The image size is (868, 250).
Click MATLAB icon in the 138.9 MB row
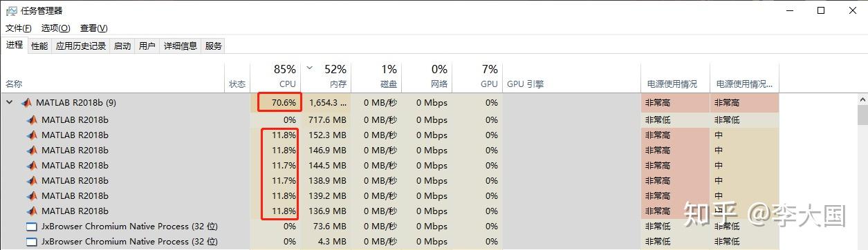[32, 180]
